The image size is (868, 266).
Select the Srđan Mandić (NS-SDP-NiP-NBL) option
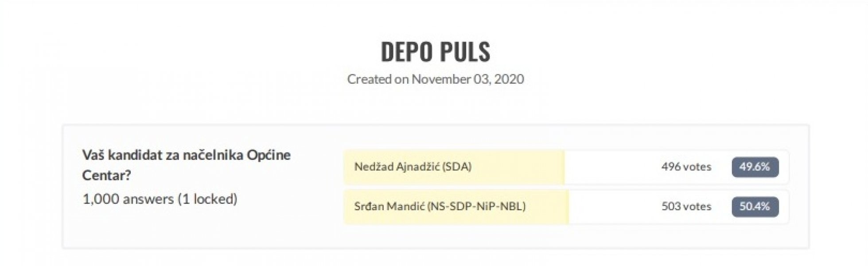pyautogui.click(x=440, y=207)
